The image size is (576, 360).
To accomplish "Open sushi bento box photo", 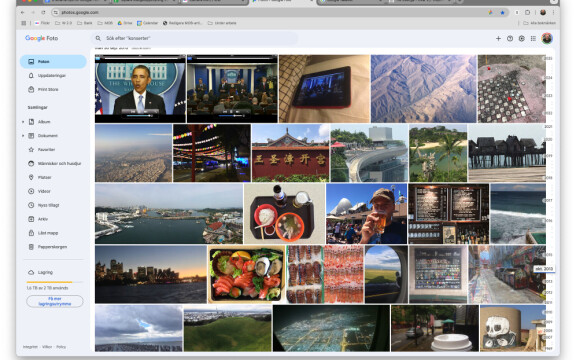I will [246, 274].
